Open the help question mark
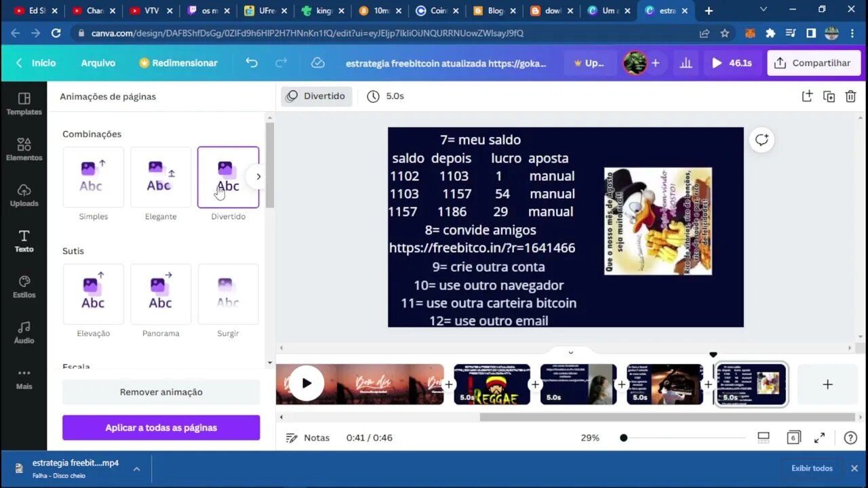The width and height of the screenshot is (868, 488). pyautogui.click(x=850, y=437)
